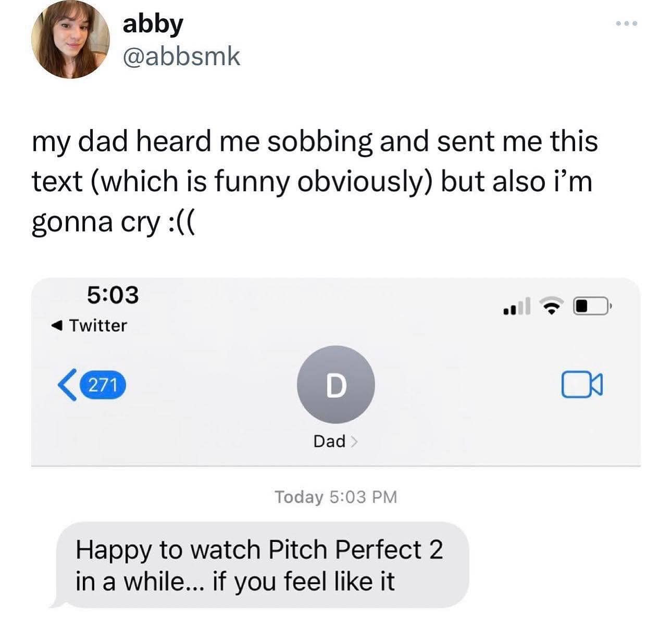Screen dimensions: 672x629
Task: View abby's profile picture
Action: (x=70, y=40)
